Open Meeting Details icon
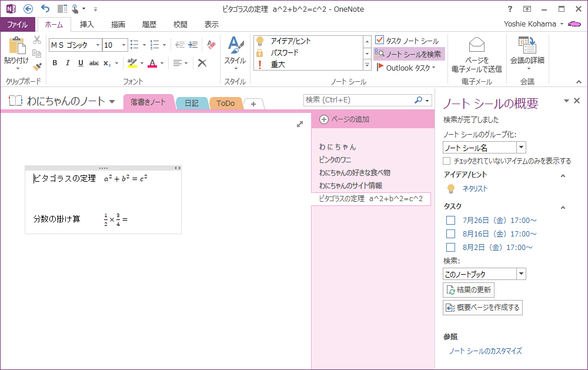Viewport: 588px width, 370px height. coord(527,45)
